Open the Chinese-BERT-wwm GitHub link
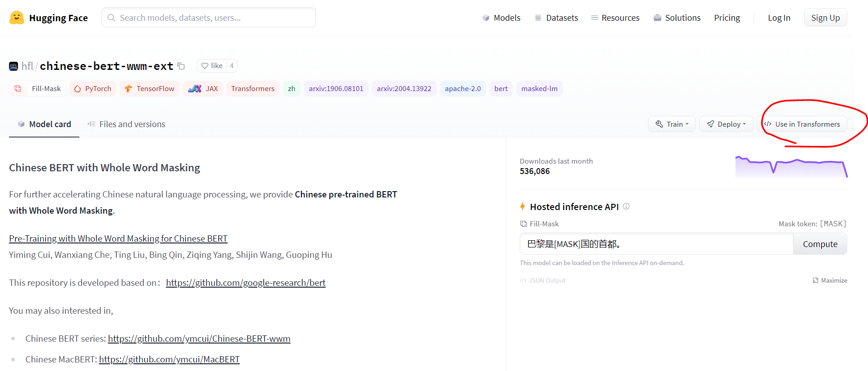Screen dimensions: 868x371 click(x=199, y=339)
